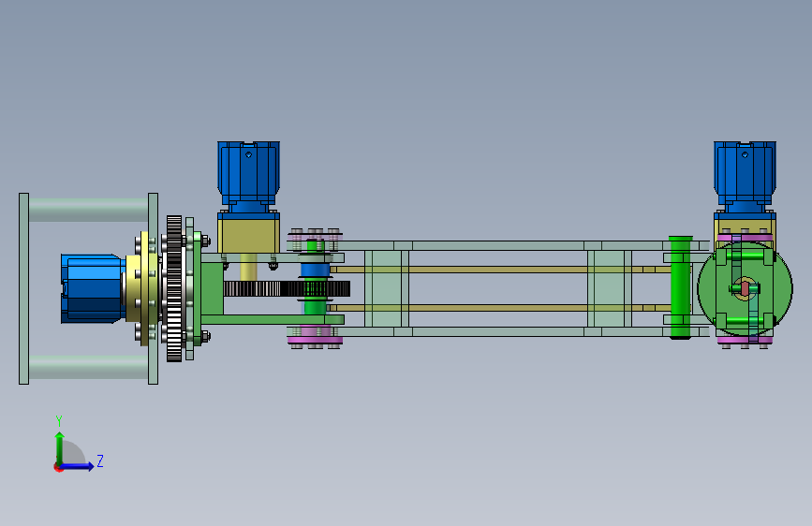Select the red keyed shaft at the green disk center
This screenshot has width=812, height=526.
[745, 289]
